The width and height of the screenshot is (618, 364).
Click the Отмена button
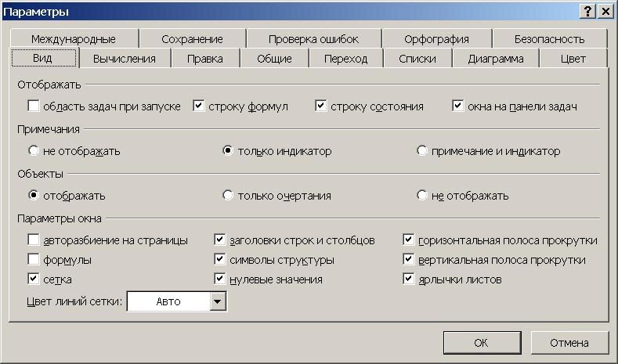coord(569,343)
